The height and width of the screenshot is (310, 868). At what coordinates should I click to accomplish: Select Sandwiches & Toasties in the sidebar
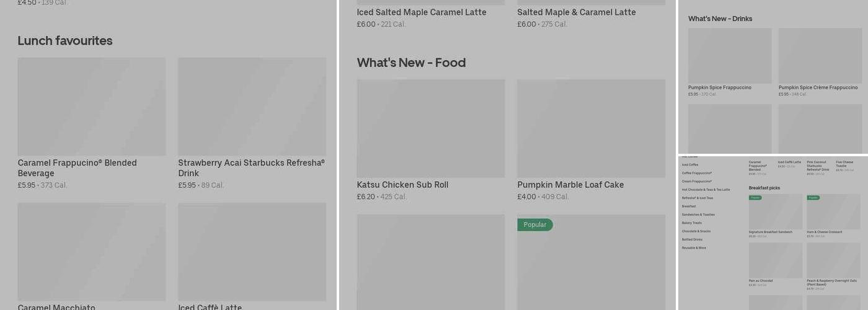pyautogui.click(x=698, y=215)
